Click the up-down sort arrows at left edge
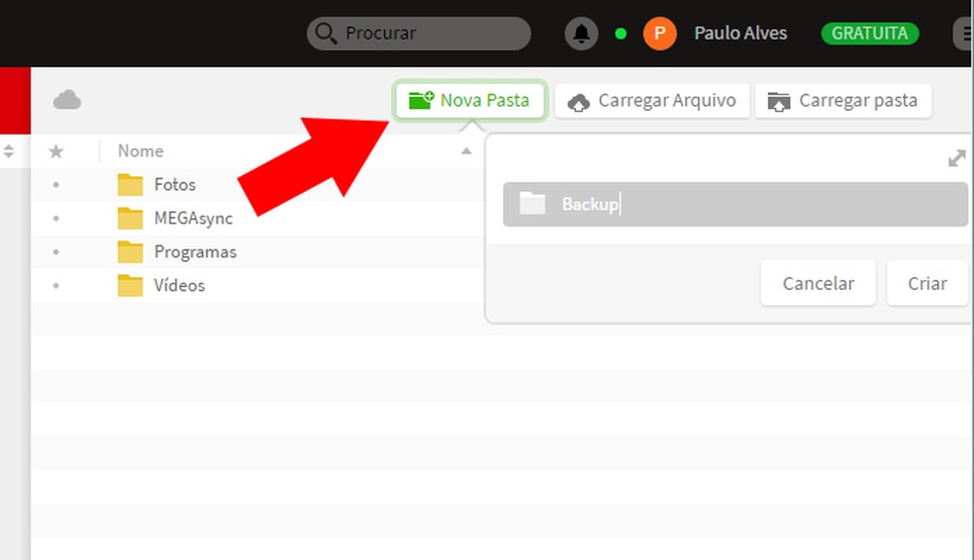Image resolution: width=974 pixels, height=560 pixels. click(x=9, y=150)
